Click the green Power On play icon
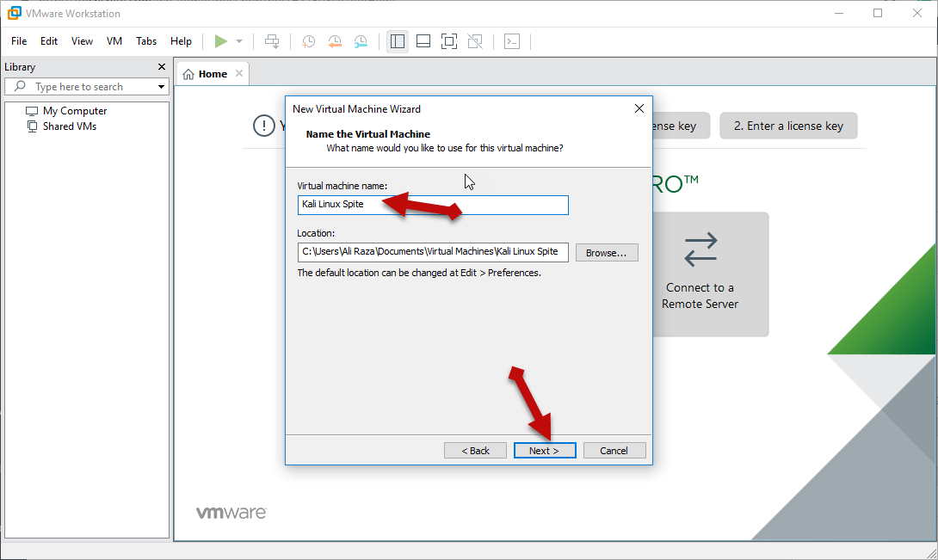Image resolution: width=938 pixels, height=560 pixels. [x=221, y=41]
